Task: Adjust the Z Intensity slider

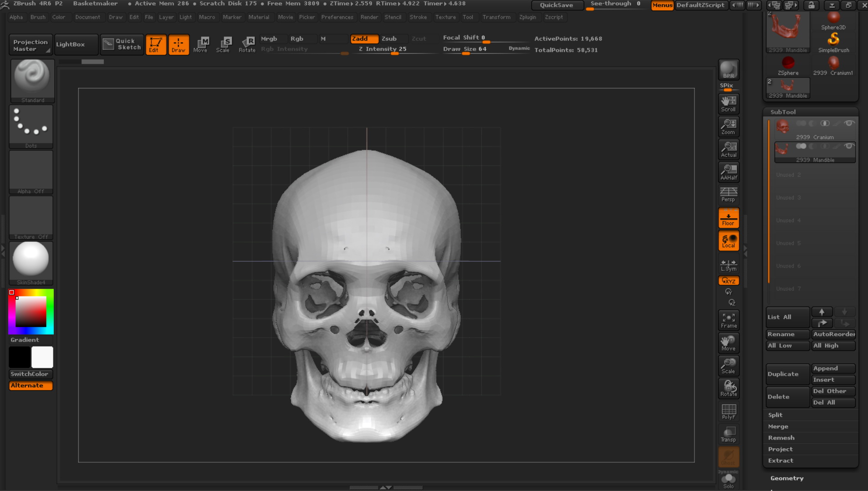Action: (395, 49)
